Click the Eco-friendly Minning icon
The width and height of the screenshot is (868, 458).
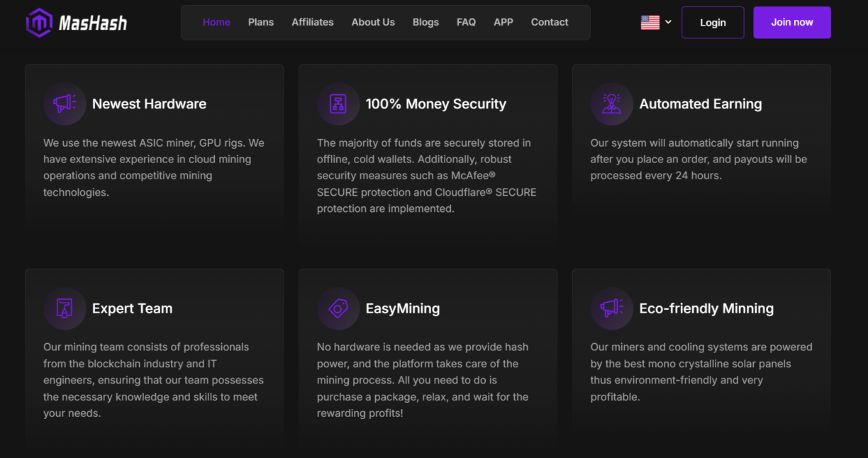tap(611, 308)
